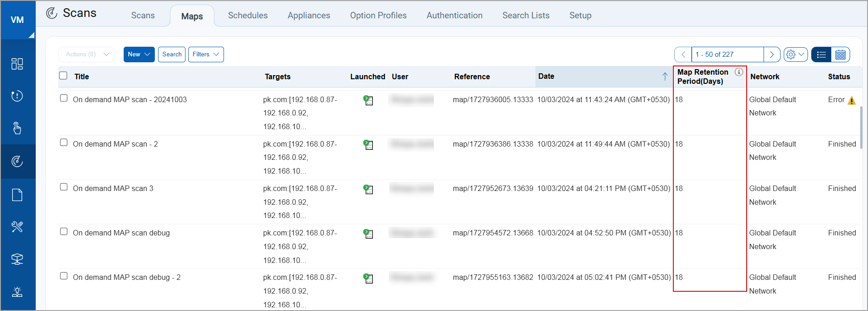The height and width of the screenshot is (311, 868).
Task: Open the Authentication tab
Action: 454,16
